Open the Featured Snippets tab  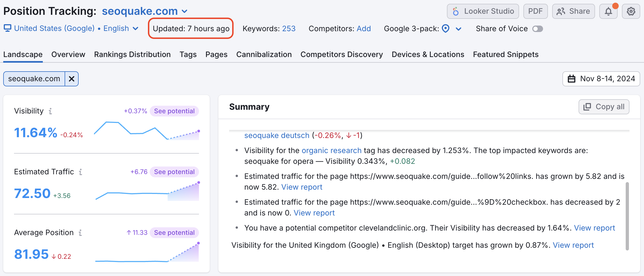pos(506,54)
